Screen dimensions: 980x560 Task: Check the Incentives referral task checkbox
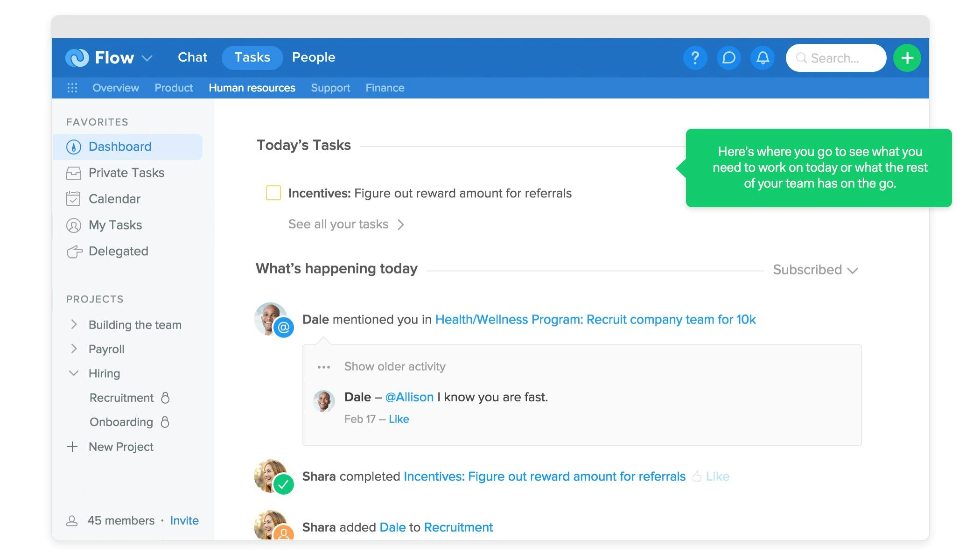pyautogui.click(x=273, y=193)
